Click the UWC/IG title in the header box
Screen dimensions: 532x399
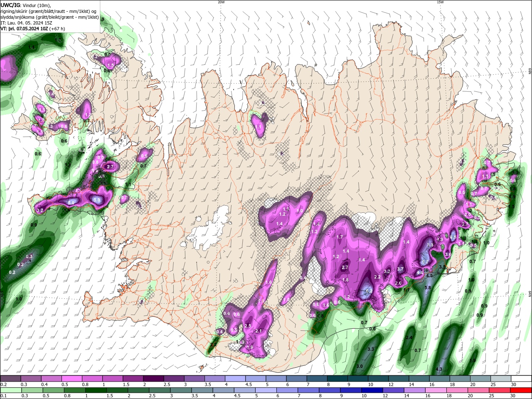[x=10, y=5]
